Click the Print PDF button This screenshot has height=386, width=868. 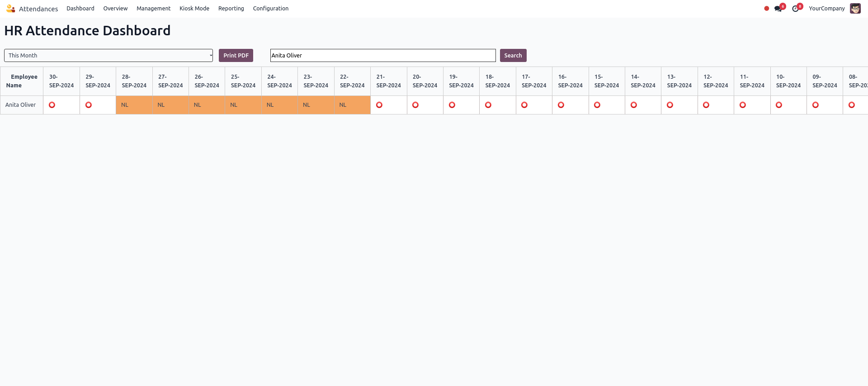coord(236,56)
